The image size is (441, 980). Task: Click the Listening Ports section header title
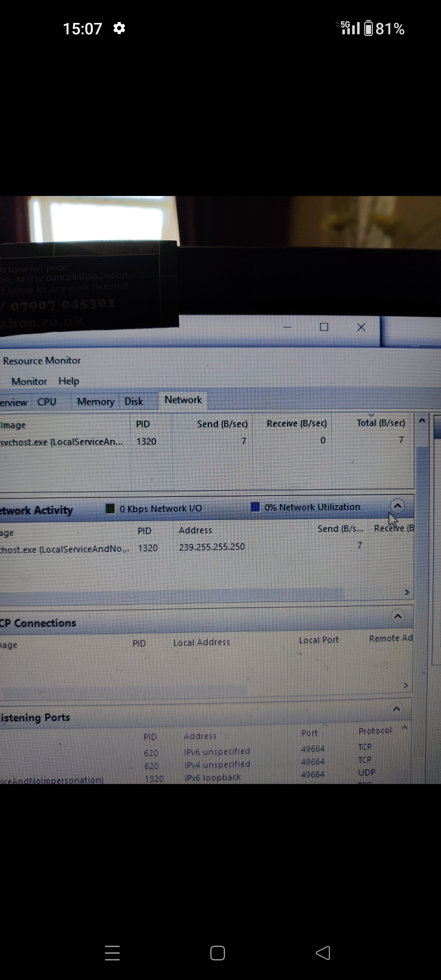[35, 717]
